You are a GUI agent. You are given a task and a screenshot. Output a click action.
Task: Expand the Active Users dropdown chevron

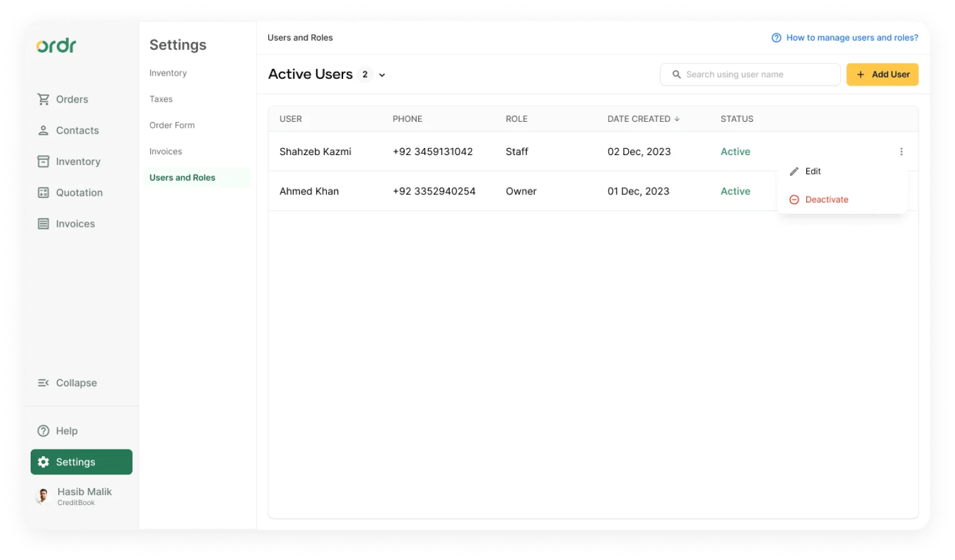pos(382,75)
